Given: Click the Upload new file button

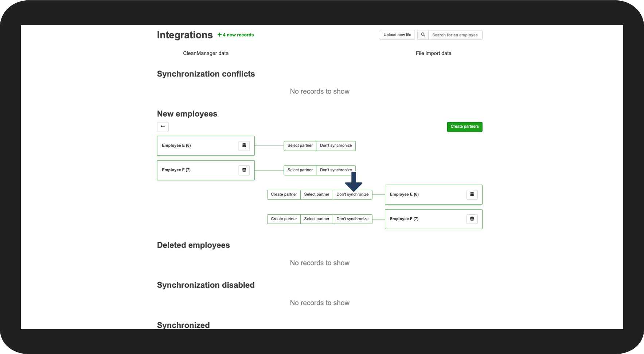Looking at the screenshot, I should pyautogui.click(x=397, y=35).
